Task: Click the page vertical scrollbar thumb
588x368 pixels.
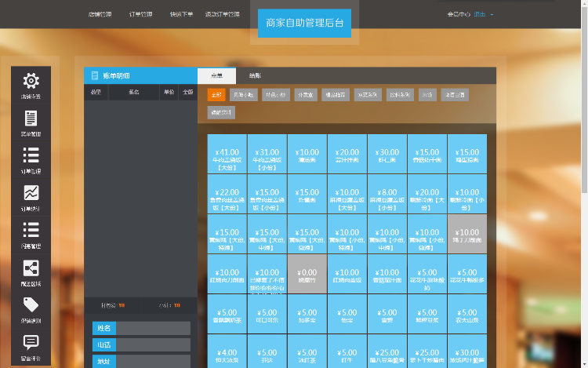Action: pos(584,100)
